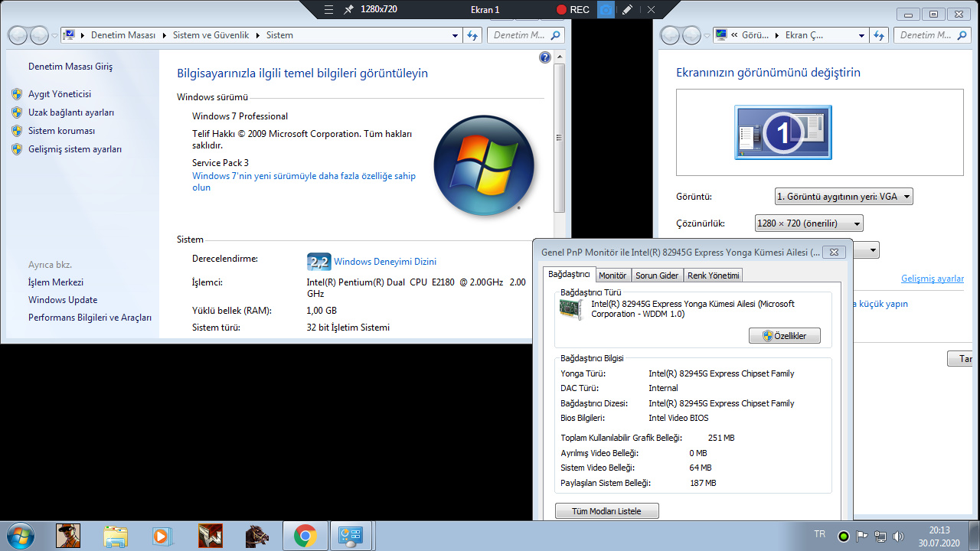Open the Action Center flag tray icon
The image size is (980, 551).
click(861, 536)
